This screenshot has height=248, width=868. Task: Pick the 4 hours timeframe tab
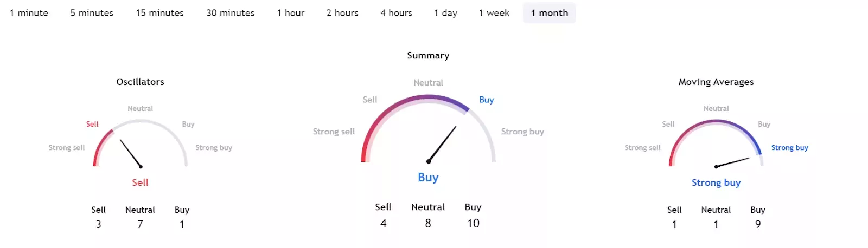point(396,13)
